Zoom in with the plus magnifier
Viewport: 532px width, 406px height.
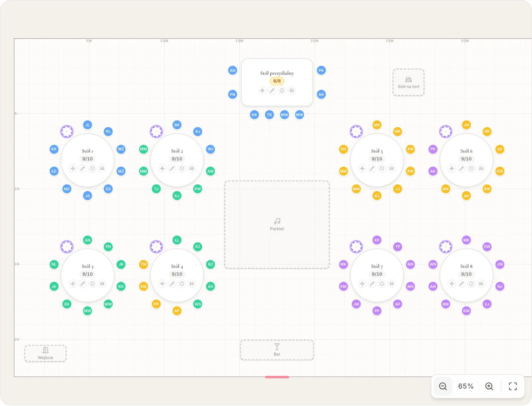[489, 386]
